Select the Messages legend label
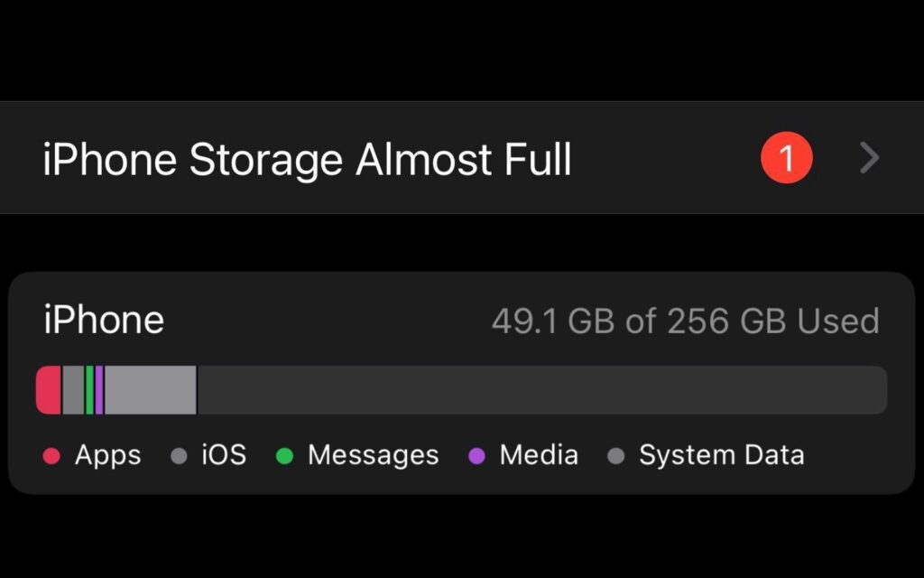 click(373, 455)
